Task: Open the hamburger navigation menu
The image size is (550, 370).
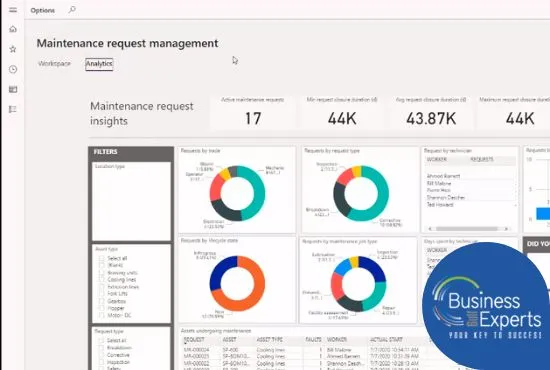Action: [x=13, y=10]
